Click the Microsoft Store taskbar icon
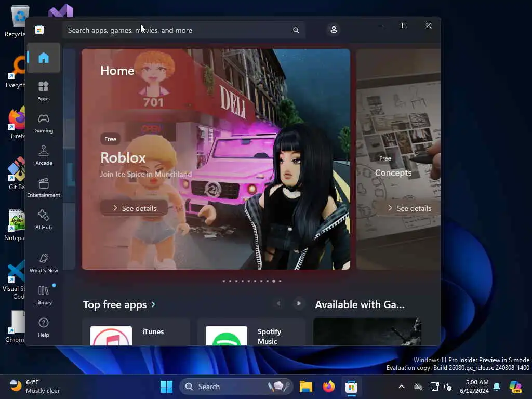This screenshot has height=399, width=532. tap(352, 387)
